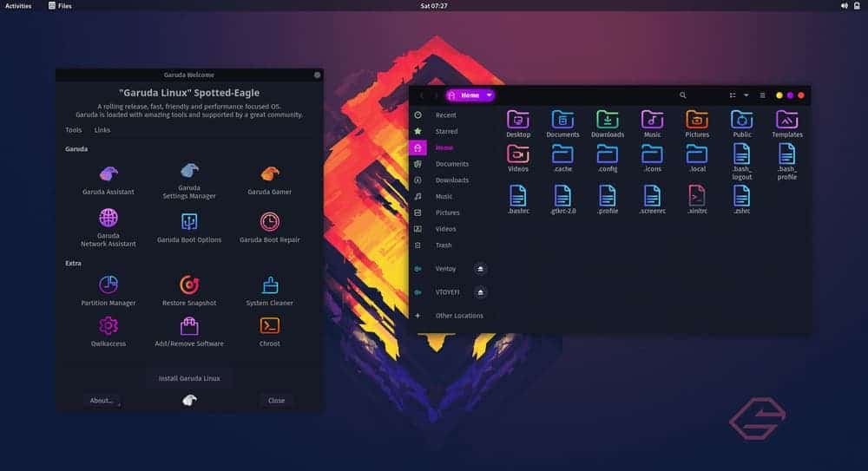This screenshot has height=471, width=868.
Task: Toggle the view mode button in Files
Action: tap(733, 95)
